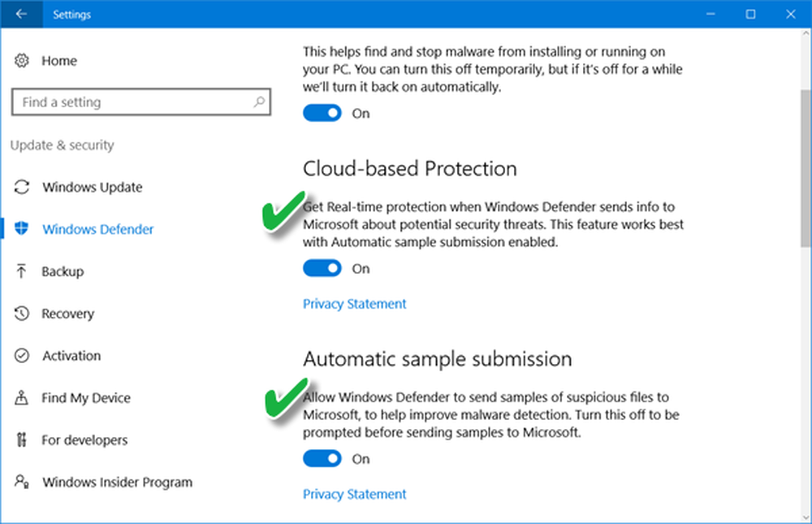Open Windows Insider Program settings
The image size is (812, 524).
pyautogui.click(x=118, y=482)
